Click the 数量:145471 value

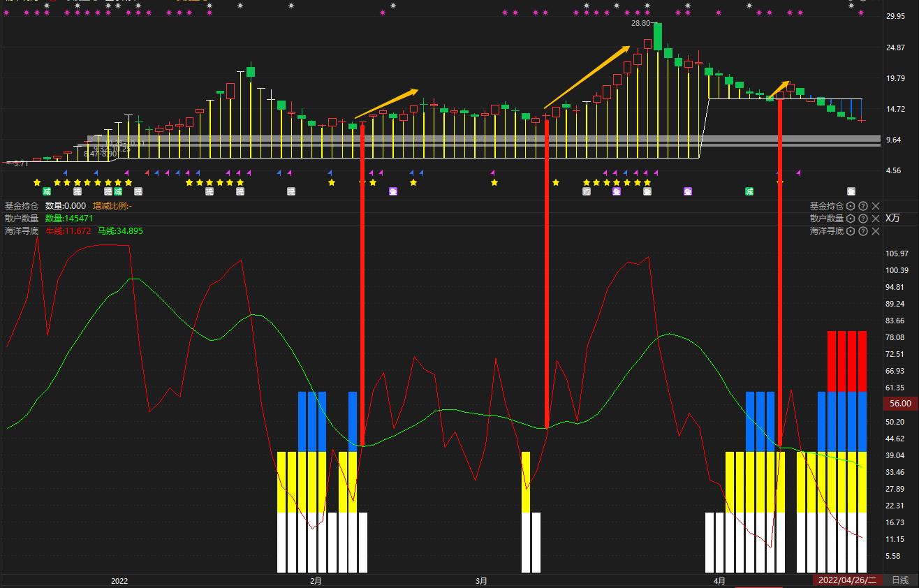tap(69, 219)
